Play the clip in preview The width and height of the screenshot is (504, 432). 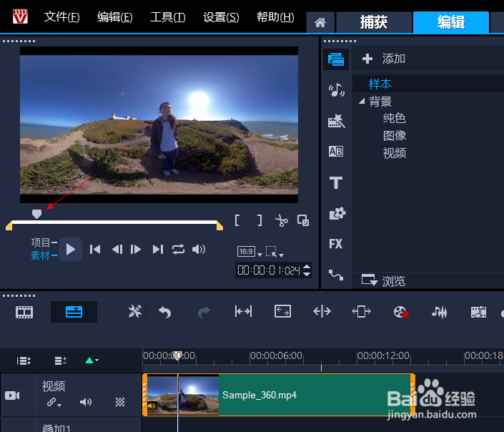click(70, 250)
